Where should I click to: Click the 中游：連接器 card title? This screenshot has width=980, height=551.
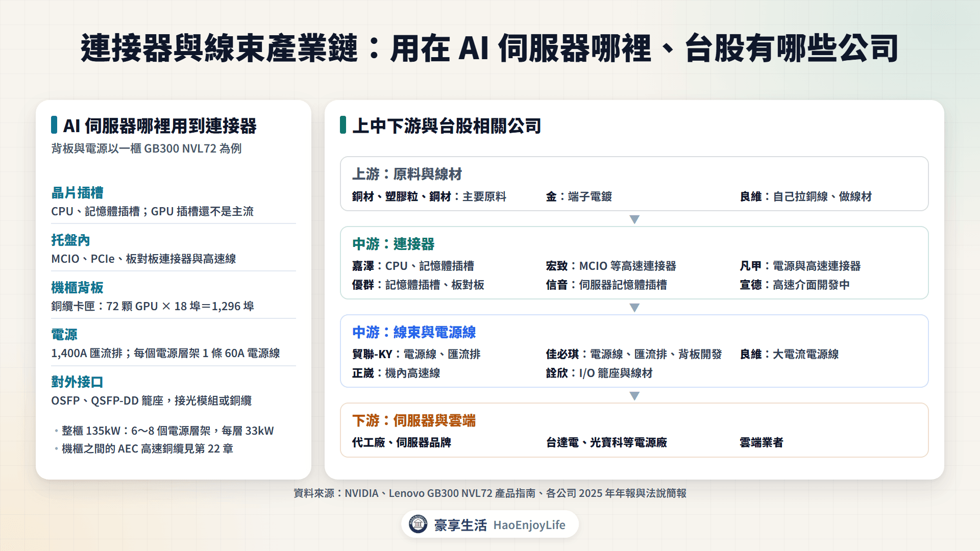click(x=393, y=244)
